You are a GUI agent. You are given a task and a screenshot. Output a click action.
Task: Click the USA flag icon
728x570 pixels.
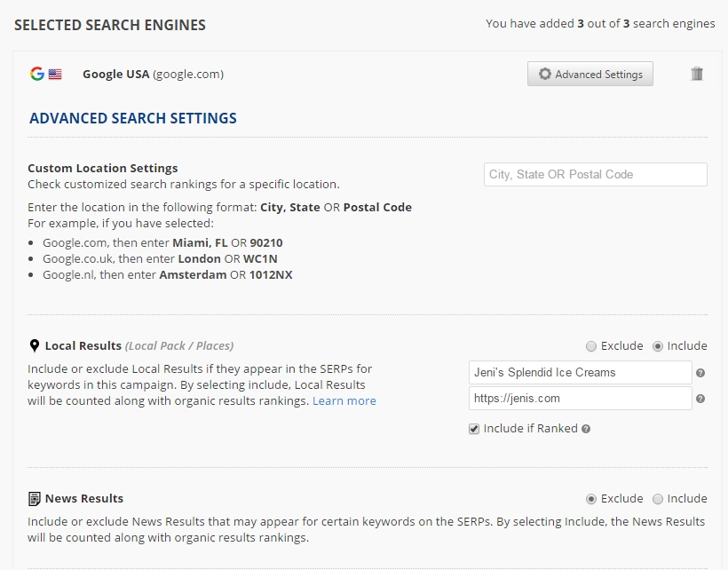[x=55, y=75]
